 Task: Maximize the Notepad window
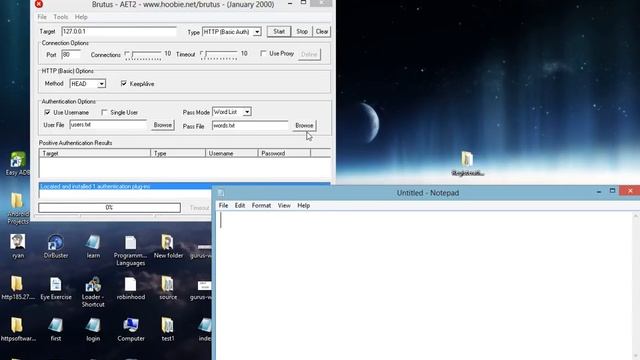tap(612, 191)
